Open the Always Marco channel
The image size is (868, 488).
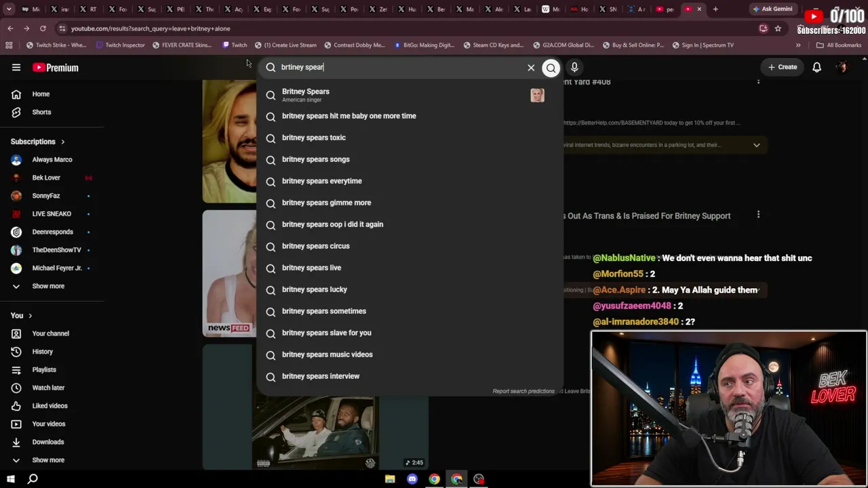[52, 159]
